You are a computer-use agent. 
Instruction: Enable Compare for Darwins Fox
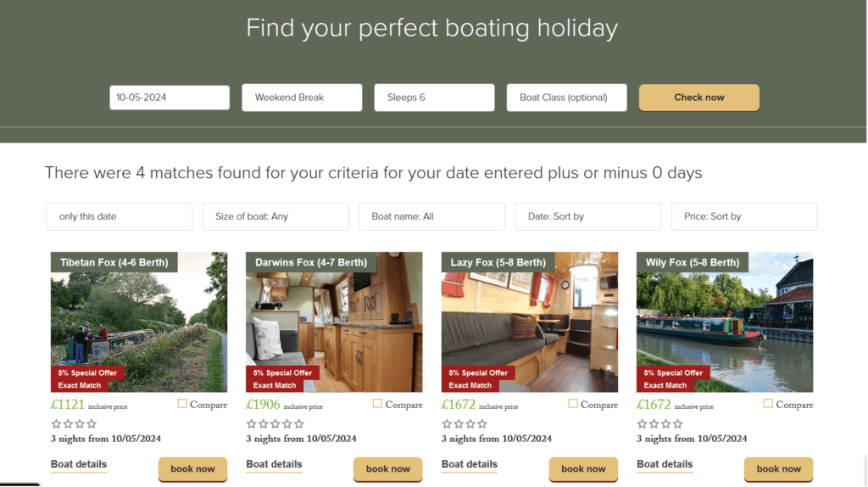pyautogui.click(x=378, y=404)
